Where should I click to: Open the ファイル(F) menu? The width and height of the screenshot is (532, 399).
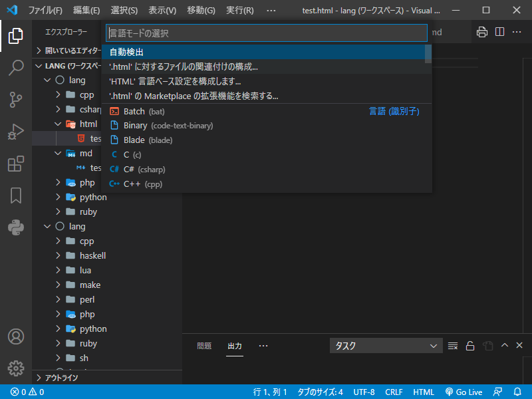pyautogui.click(x=45, y=10)
